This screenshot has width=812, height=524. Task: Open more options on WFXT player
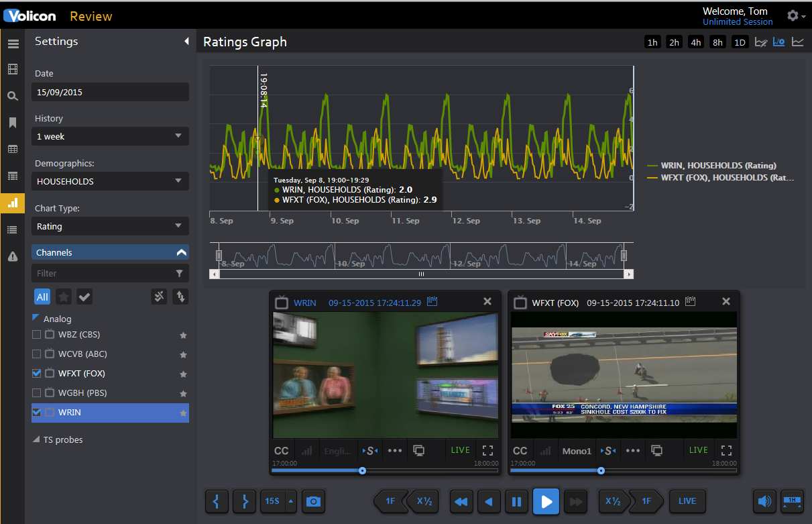[633, 451]
